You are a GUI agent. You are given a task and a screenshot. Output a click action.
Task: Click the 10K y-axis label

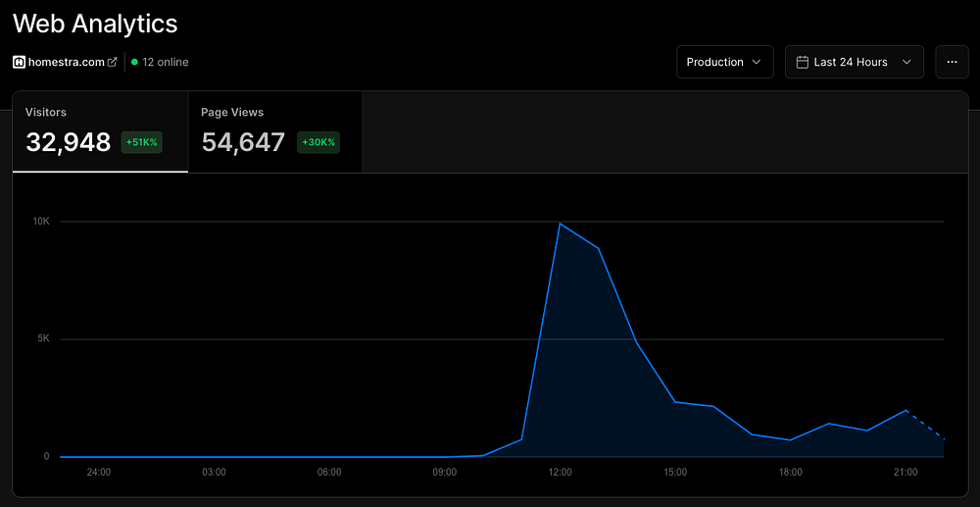pos(41,222)
